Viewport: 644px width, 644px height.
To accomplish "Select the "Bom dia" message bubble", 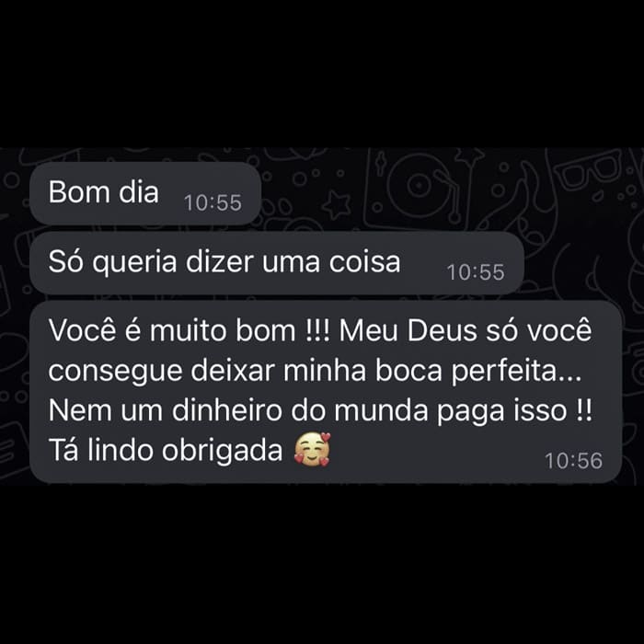I will pyautogui.click(x=145, y=193).
